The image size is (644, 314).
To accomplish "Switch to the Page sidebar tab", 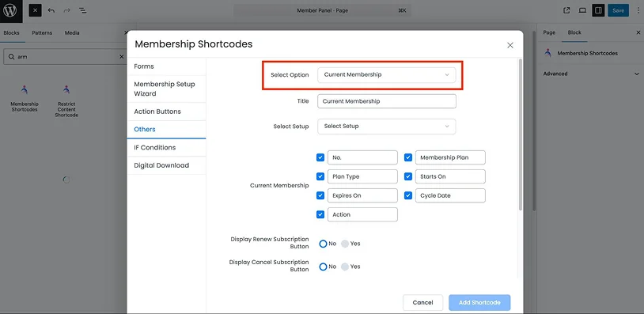I will click(549, 32).
